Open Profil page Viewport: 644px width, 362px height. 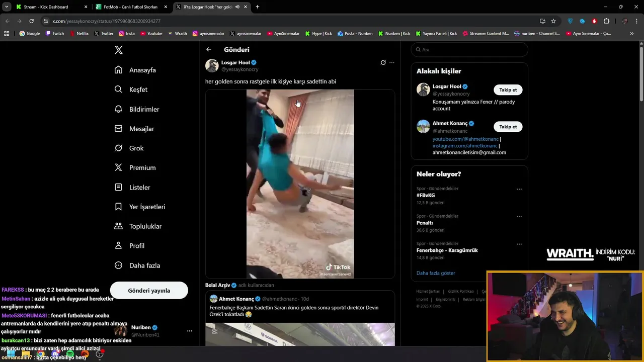(x=129, y=245)
